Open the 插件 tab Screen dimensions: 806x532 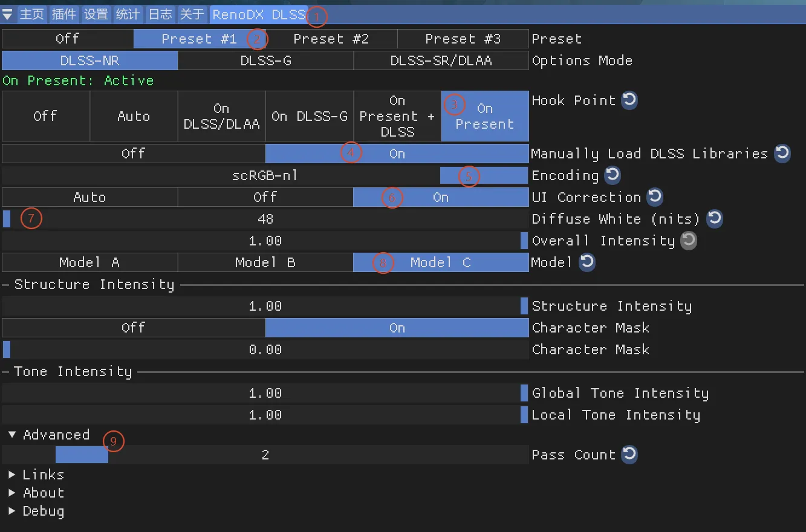(x=64, y=15)
